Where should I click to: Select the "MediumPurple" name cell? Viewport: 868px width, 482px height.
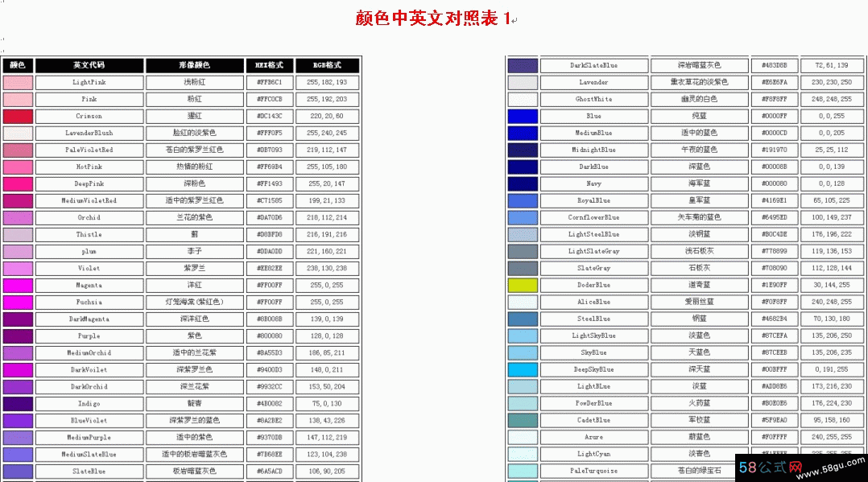[x=89, y=438]
